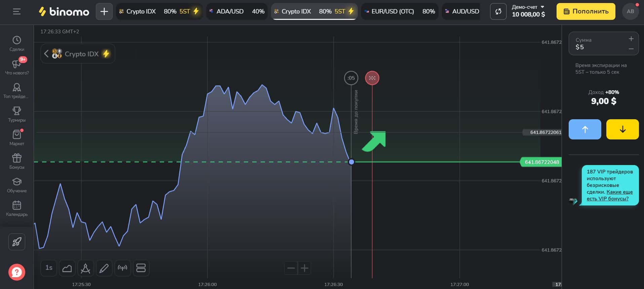Place an up trade with blue arrow button

585,129
